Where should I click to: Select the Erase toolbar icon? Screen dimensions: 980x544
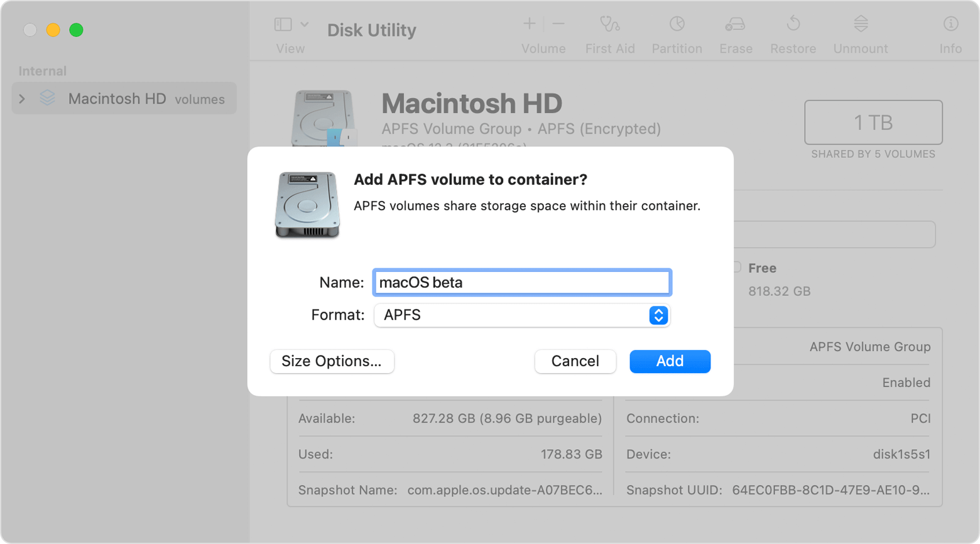[735, 25]
